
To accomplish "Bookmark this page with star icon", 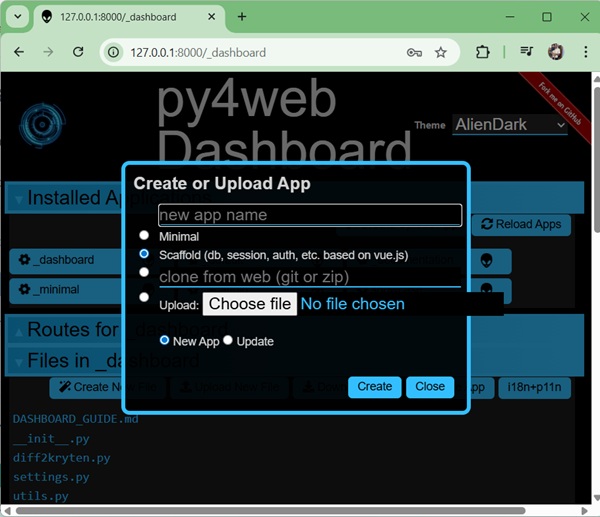I will point(440,52).
